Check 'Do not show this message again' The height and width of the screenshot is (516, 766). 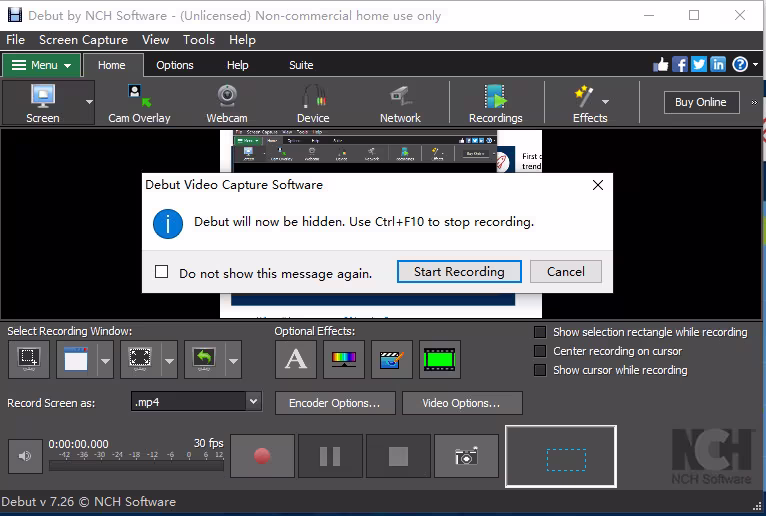click(161, 272)
